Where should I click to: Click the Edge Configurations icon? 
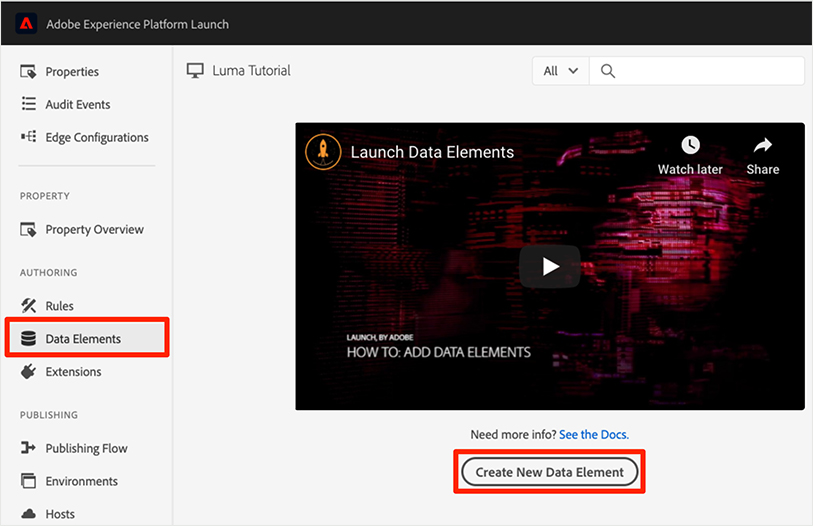coord(29,136)
